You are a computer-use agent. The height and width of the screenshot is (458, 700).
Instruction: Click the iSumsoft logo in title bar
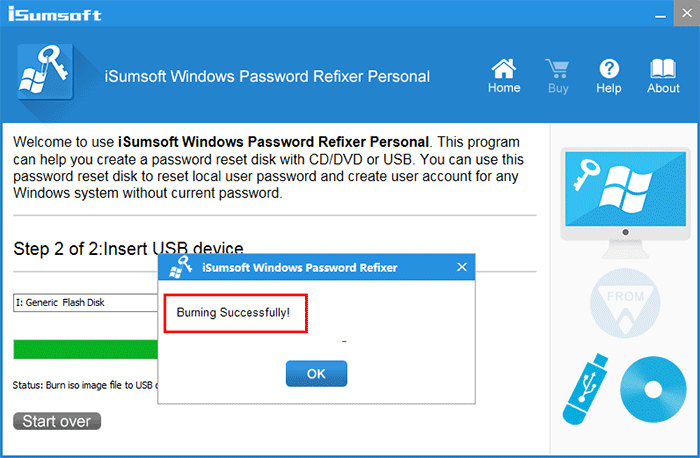[x=54, y=14]
